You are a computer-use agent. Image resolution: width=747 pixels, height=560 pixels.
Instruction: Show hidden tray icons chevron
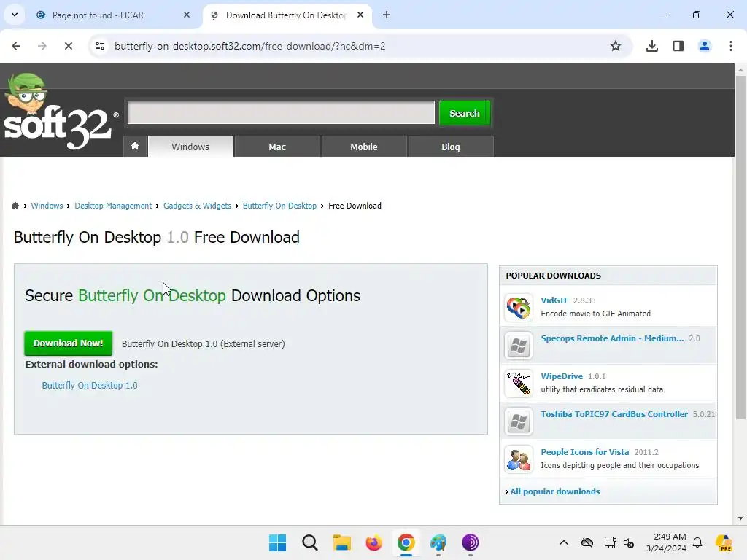click(x=564, y=542)
